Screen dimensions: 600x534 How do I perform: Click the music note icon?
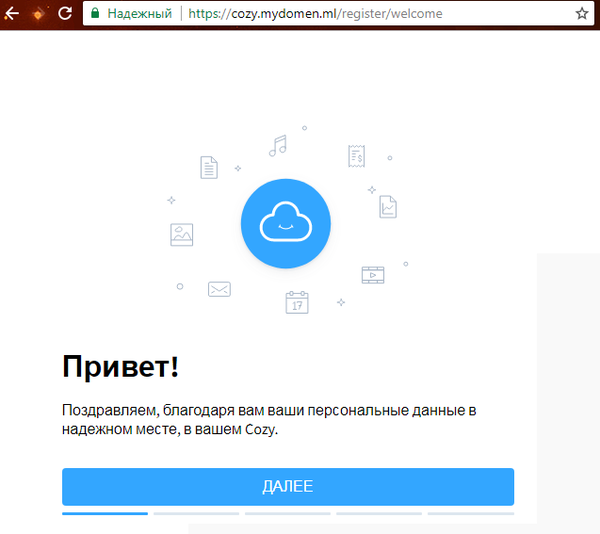pyautogui.click(x=278, y=146)
